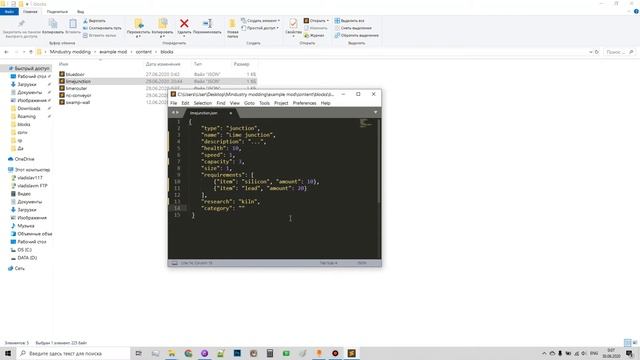
Task: Open the File tab in Explorer
Action: [9, 11]
